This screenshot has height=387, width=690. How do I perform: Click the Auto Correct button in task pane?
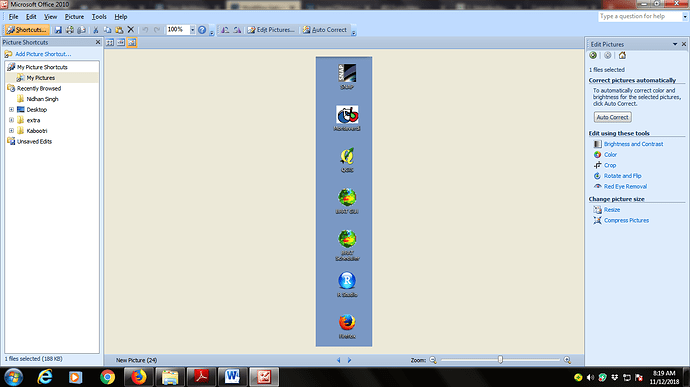tap(613, 117)
